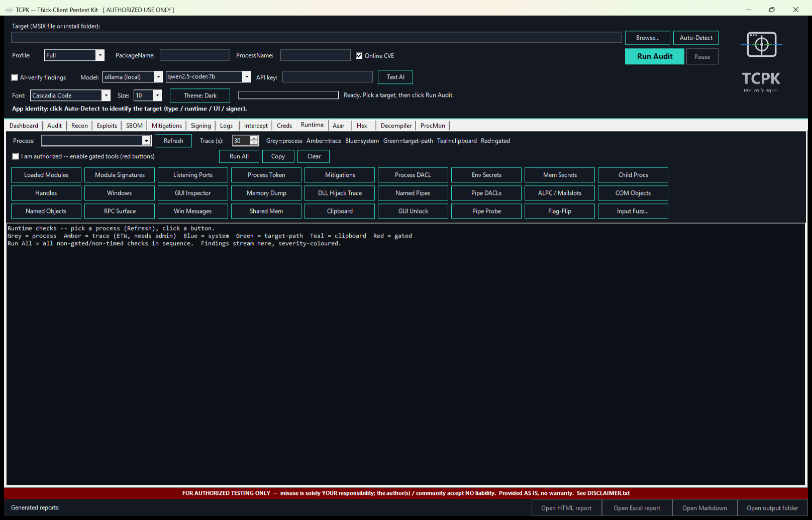Click the Target MSIX path field
This screenshot has height=520, width=812.
(x=317, y=38)
